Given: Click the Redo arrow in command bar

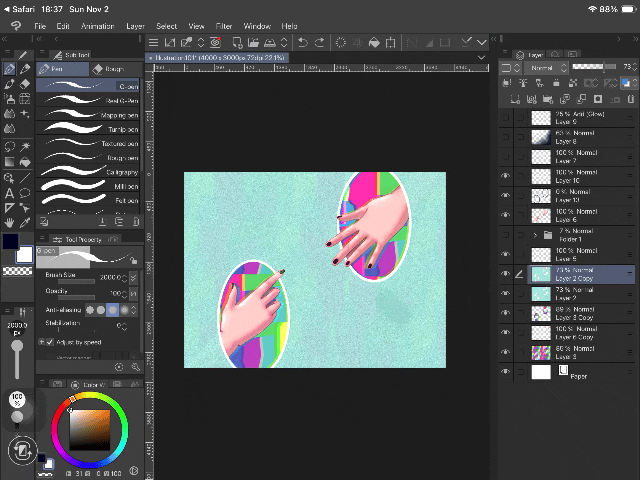Looking at the screenshot, I should point(320,42).
